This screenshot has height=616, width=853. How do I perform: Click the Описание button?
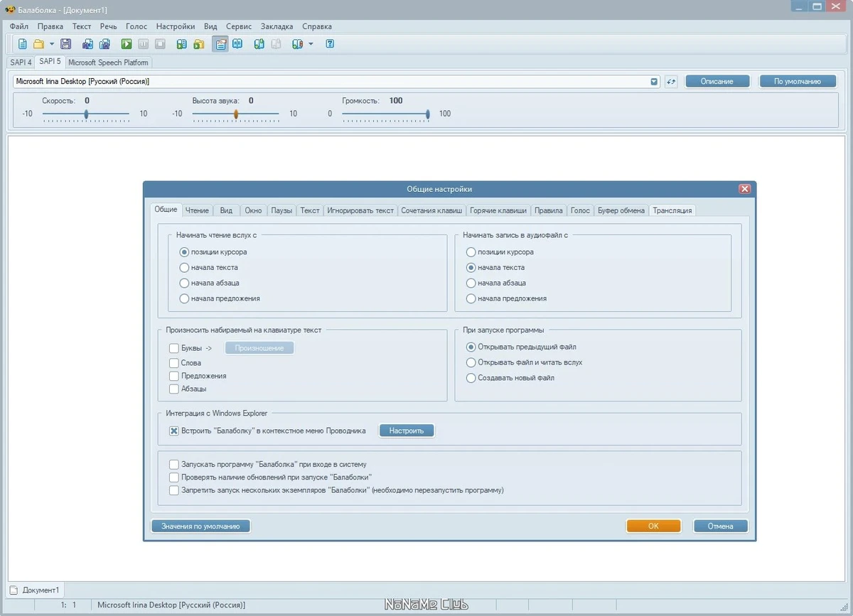(x=717, y=81)
